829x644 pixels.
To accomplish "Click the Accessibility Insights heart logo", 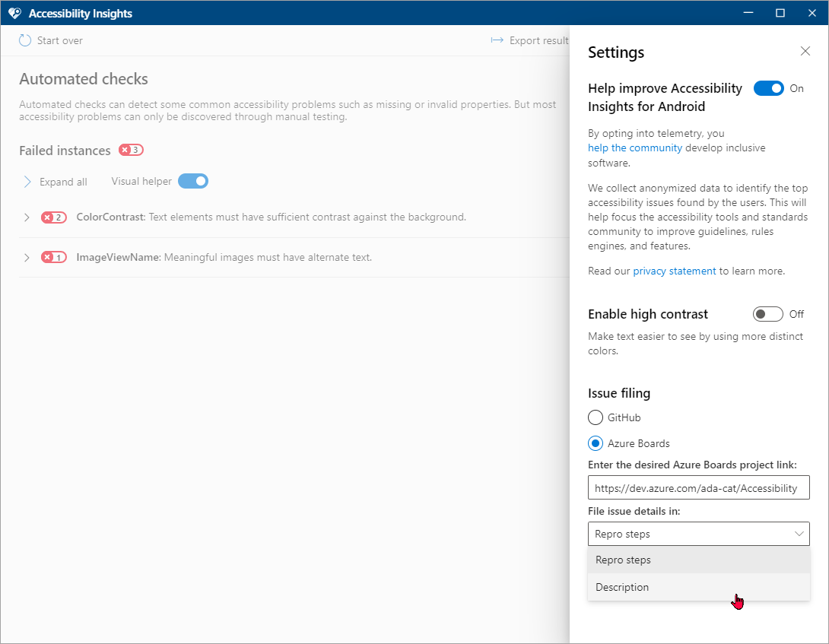I will pyautogui.click(x=14, y=13).
